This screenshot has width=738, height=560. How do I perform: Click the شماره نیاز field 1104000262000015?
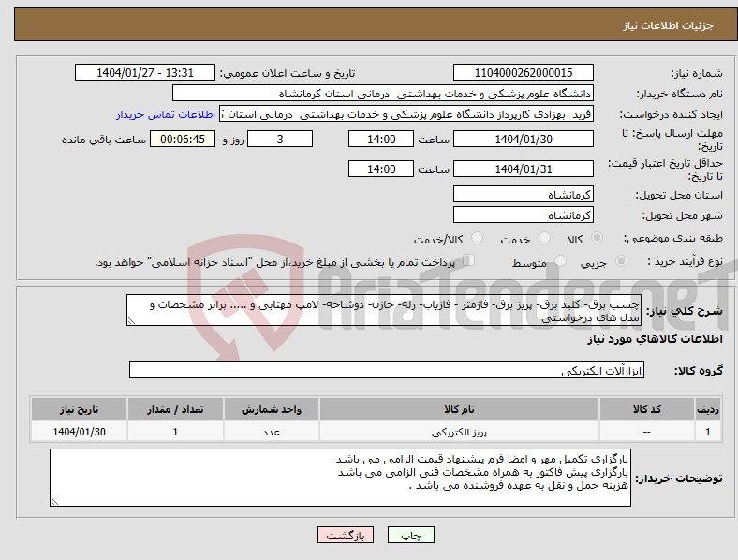tap(523, 72)
